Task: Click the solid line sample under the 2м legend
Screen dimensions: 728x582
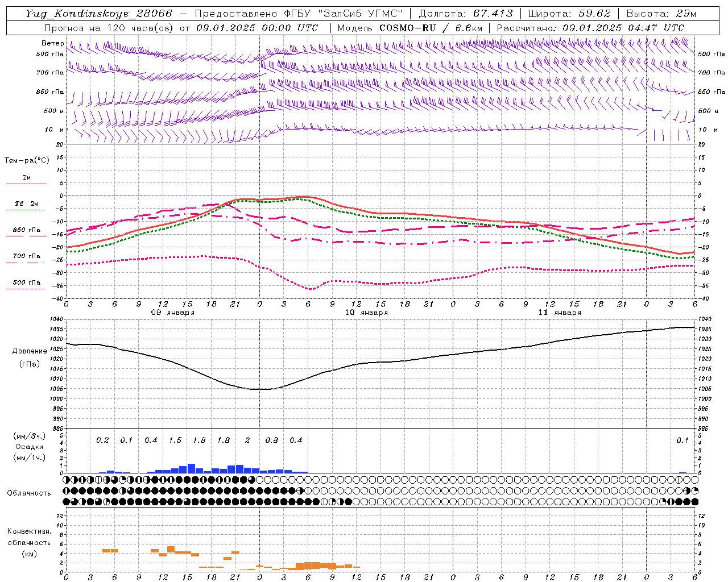Action: click(x=26, y=184)
